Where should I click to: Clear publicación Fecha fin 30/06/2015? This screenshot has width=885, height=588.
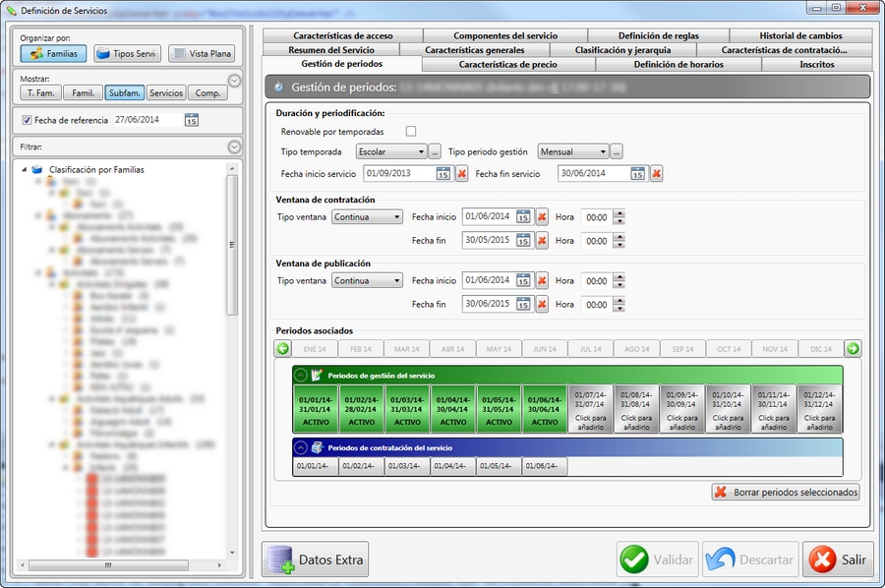[x=542, y=304]
